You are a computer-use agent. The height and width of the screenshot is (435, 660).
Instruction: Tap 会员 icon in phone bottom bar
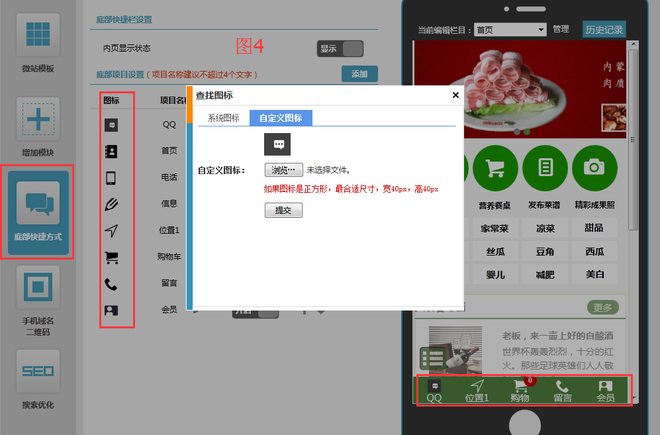point(605,386)
